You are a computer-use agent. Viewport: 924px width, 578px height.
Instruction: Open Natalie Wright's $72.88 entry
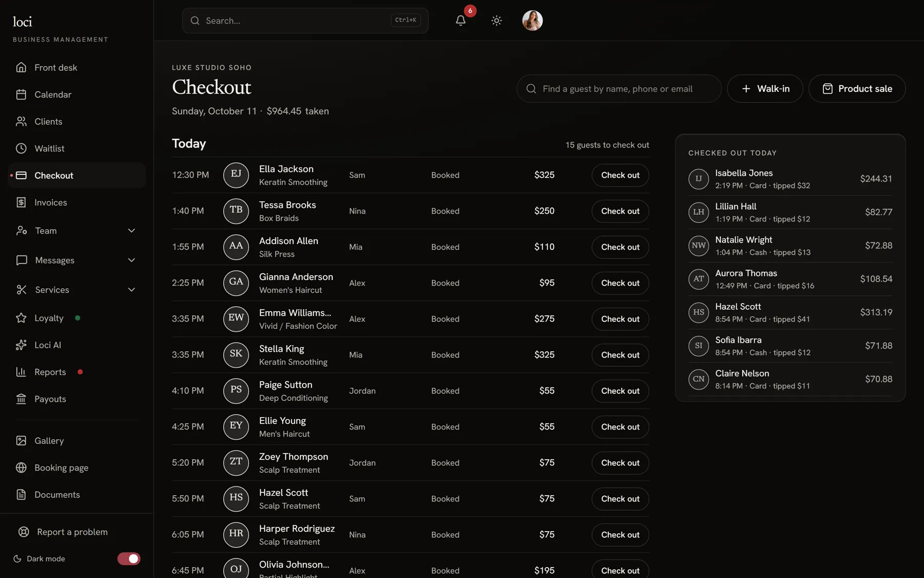pyautogui.click(x=790, y=246)
